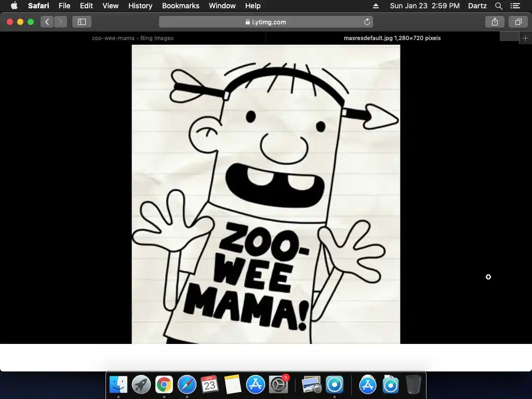Open the Notes app in the Dock
532x399 pixels.
pyautogui.click(x=232, y=385)
